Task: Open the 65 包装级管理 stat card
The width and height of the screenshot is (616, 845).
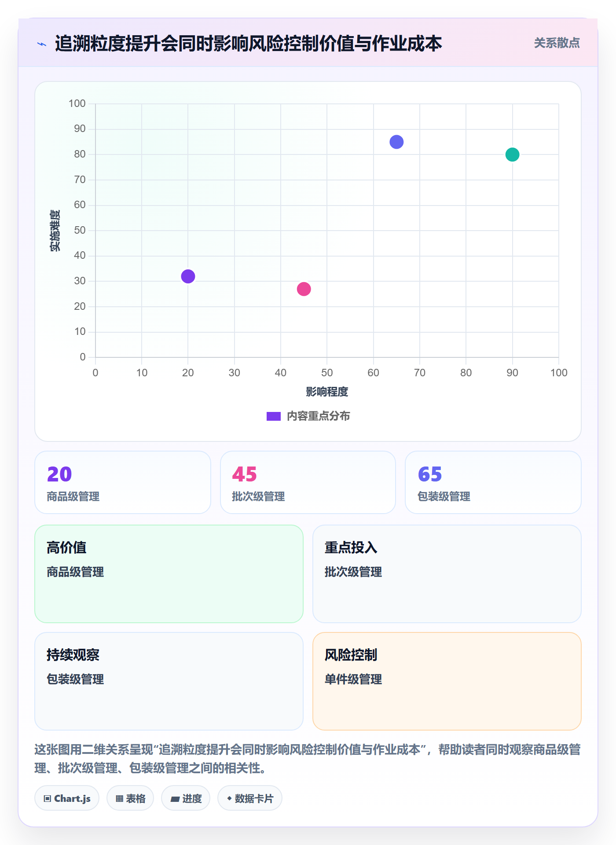Action: pyautogui.click(x=493, y=482)
